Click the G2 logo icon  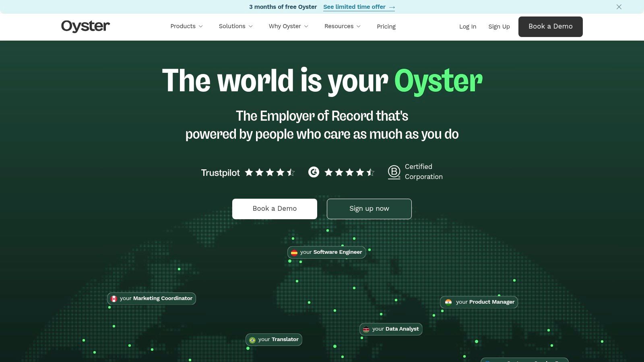tap(314, 172)
